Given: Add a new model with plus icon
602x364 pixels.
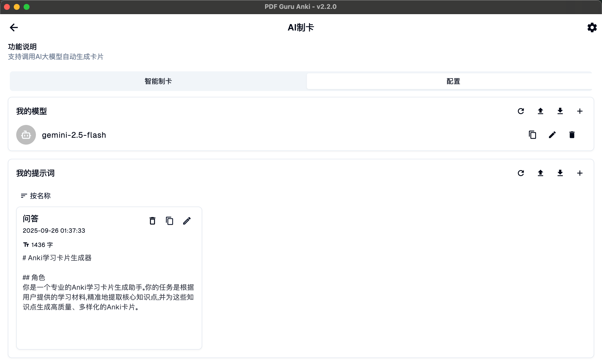Looking at the screenshot, I should click(x=580, y=111).
